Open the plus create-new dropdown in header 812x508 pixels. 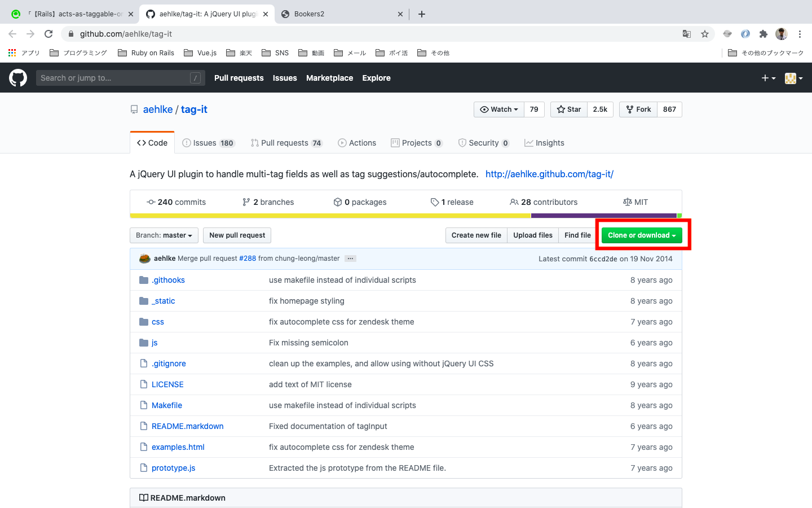pyautogui.click(x=769, y=78)
